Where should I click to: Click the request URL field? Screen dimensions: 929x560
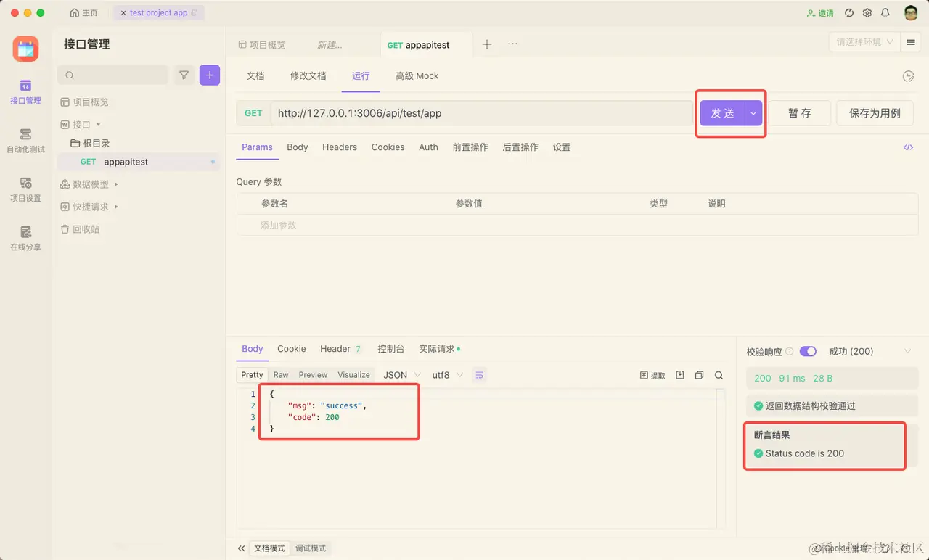click(483, 113)
